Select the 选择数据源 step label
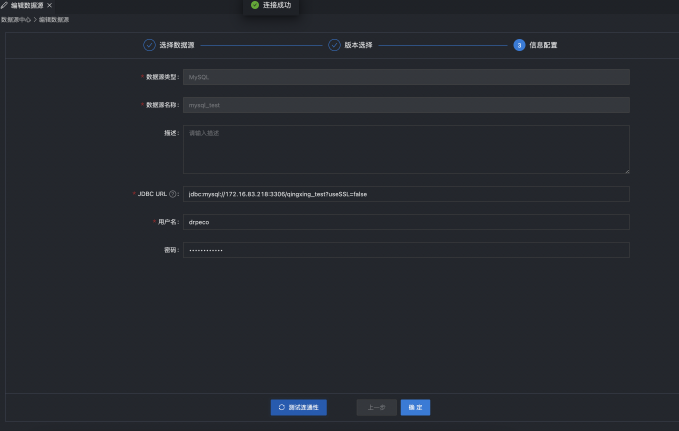This screenshot has height=431, width=679. [177, 45]
